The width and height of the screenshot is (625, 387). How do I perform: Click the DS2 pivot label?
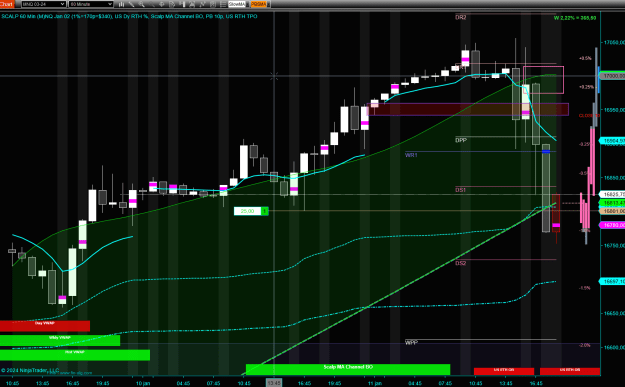(x=460, y=263)
